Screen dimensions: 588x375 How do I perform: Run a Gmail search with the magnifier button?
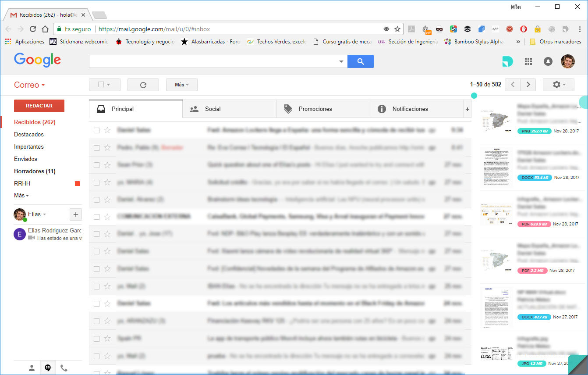[360, 61]
